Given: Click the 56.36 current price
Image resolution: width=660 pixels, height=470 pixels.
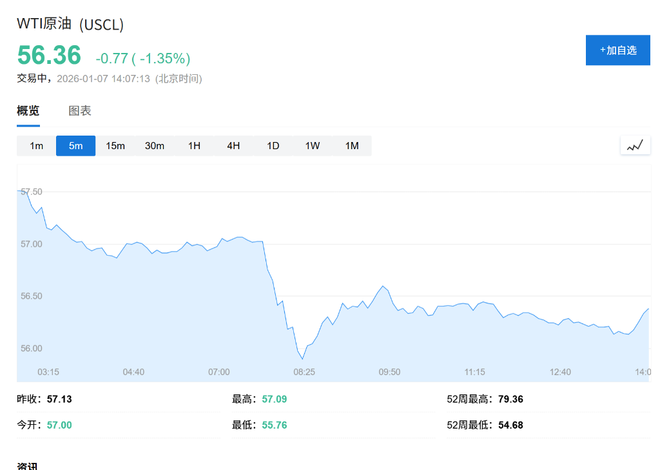Looking at the screenshot, I should (48, 56).
